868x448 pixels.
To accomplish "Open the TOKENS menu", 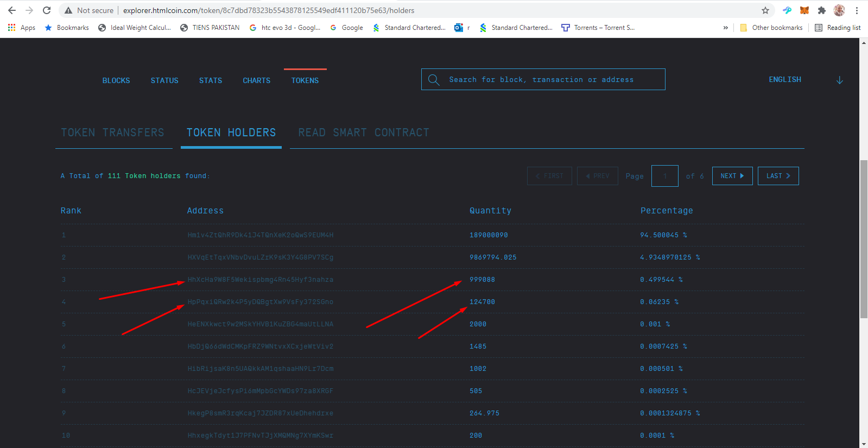I will (305, 80).
